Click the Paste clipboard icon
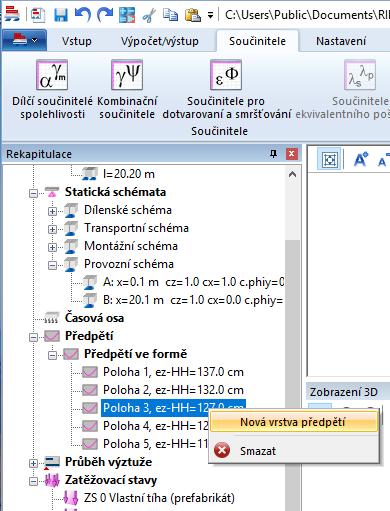Screen dimensions: 390x511 pos(193,15)
